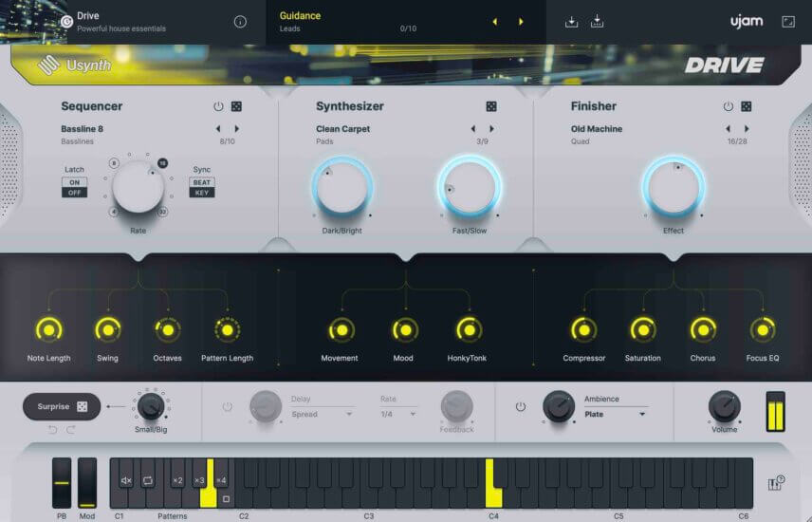
Task: Click the stop square pattern key
Action: coord(226,499)
